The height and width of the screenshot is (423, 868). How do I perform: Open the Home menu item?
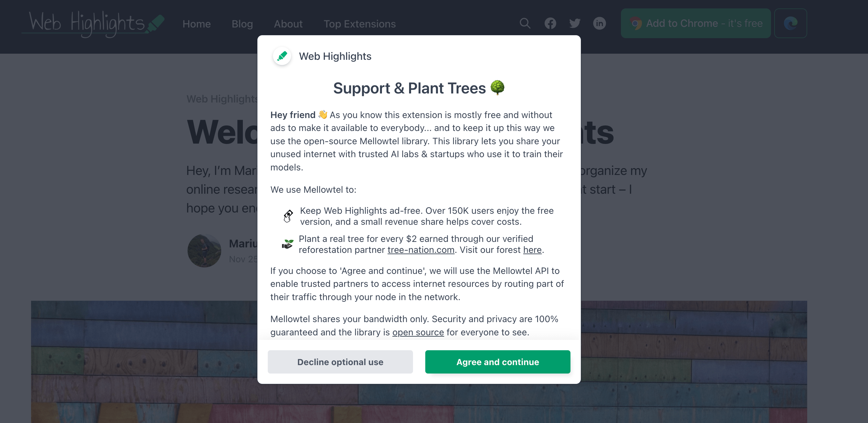point(196,24)
